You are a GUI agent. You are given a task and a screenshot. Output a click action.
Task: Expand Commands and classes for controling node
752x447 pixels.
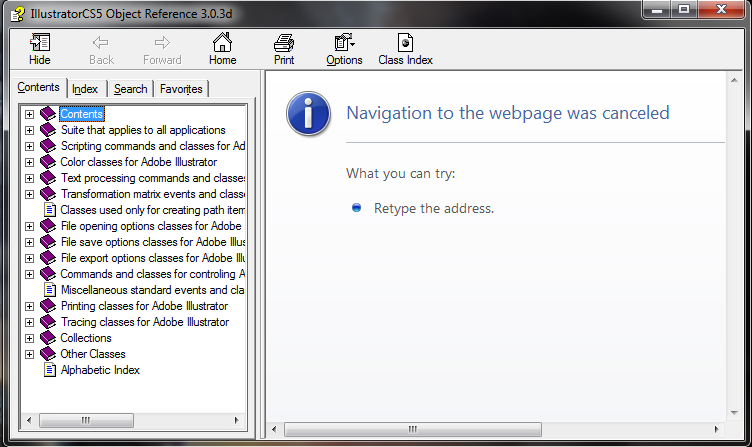[x=29, y=274]
